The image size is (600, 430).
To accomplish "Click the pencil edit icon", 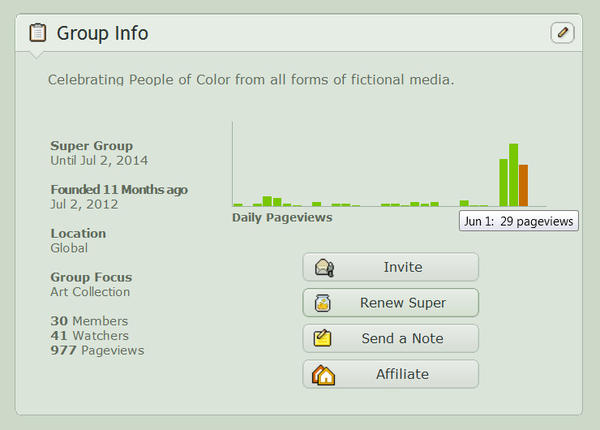I will 562,33.
